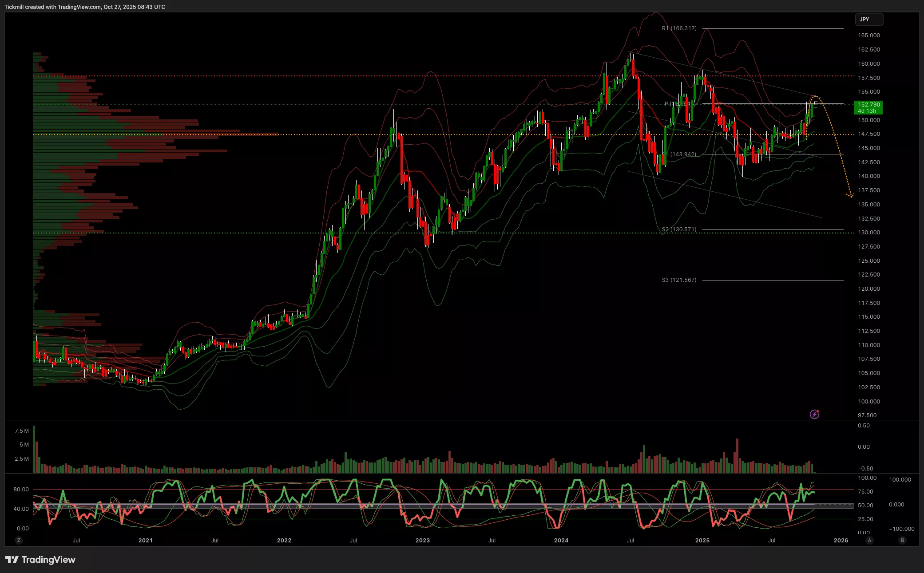
Task: Click the S1 (143.942) pivot level label
Action: [x=682, y=154]
